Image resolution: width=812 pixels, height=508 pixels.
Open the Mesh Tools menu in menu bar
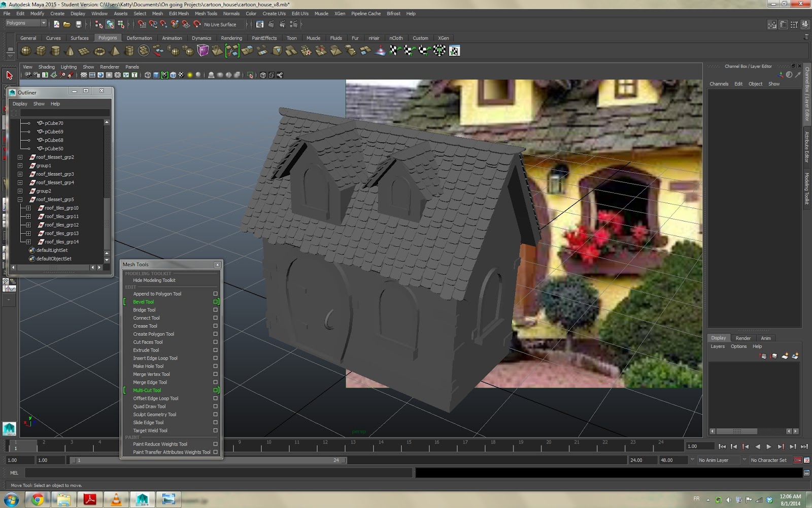pyautogui.click(x=206, y=14)
